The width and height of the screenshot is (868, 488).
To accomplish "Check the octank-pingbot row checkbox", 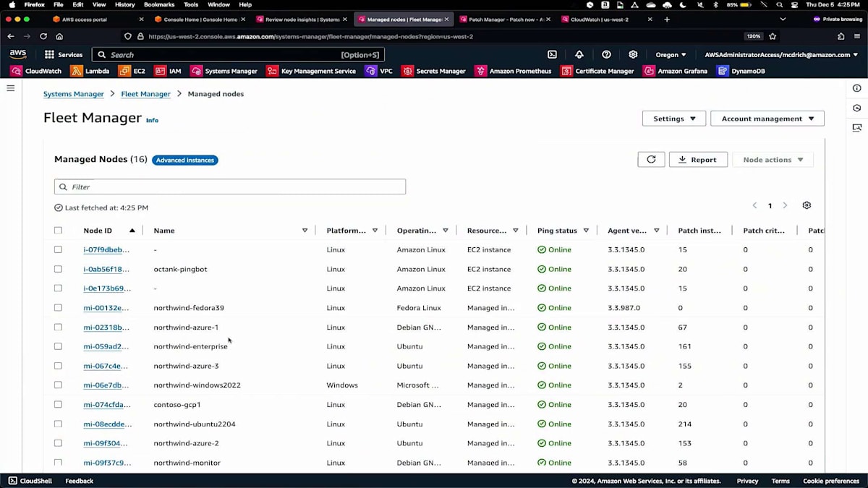I will click(x=58, y=269).
